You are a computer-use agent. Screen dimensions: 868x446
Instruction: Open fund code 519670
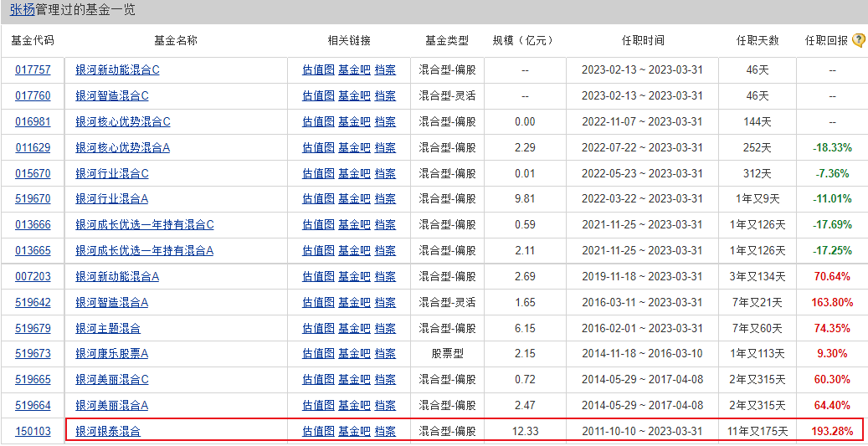(33, 198)
